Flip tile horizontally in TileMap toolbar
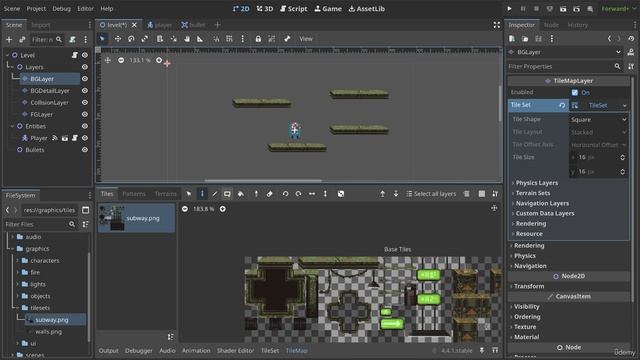The image size is (640, 360). coord(312,194)
